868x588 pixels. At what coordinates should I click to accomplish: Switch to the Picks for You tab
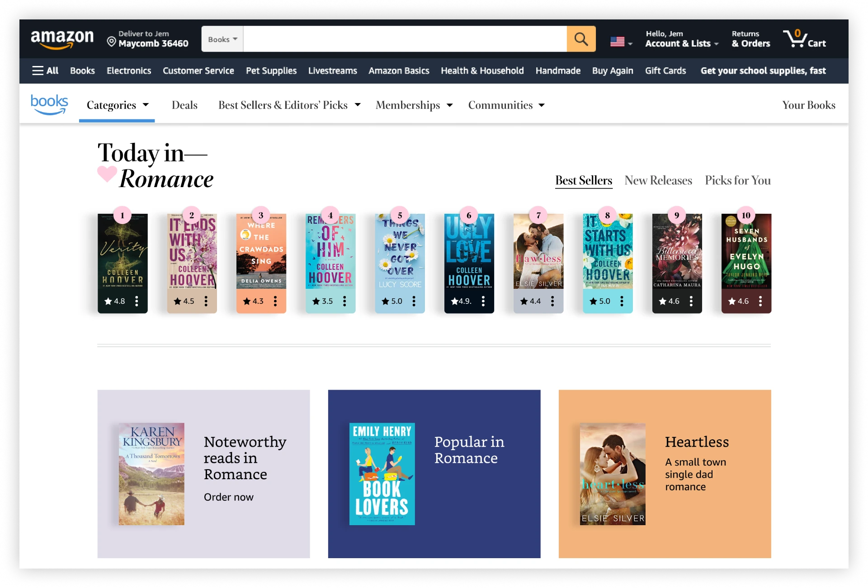click(x=738, y=180)
